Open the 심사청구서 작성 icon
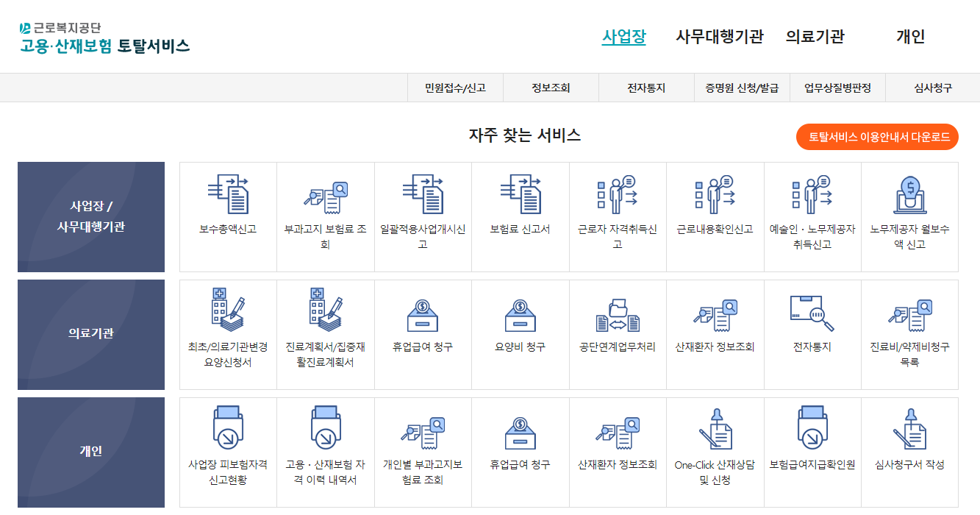Viewport: 980px width, 515px height. 910,429
